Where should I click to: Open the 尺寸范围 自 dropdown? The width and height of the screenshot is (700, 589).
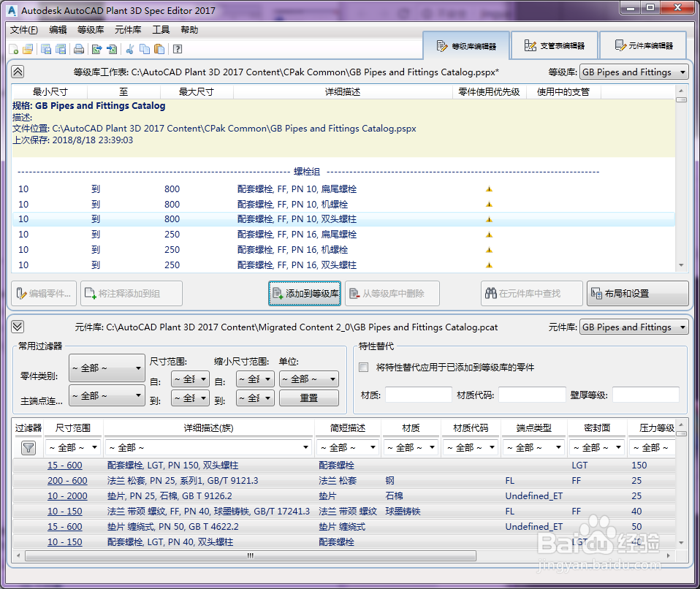click(190, 379)
